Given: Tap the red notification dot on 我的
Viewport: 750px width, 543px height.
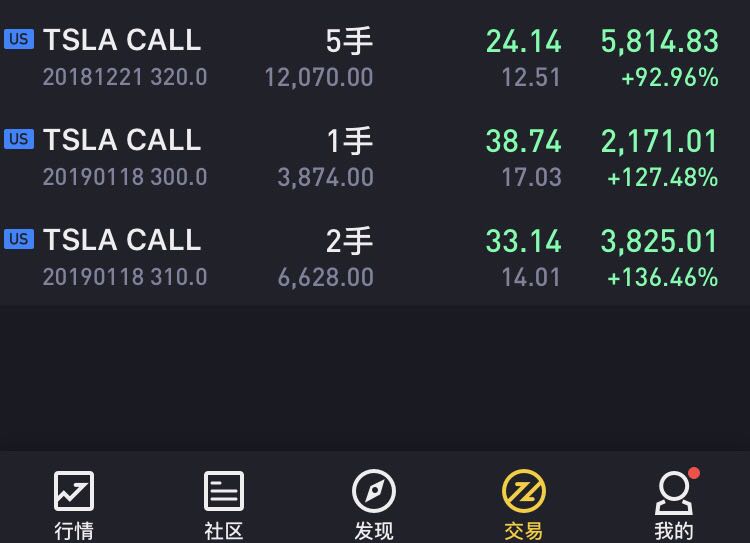Looking at the screenshot, I should pyautogui.click(x=694, y=473).
